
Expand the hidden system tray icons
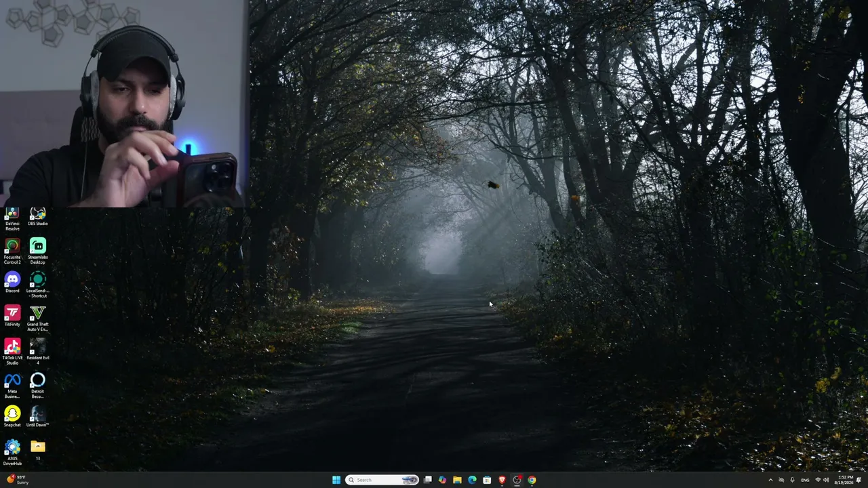770,480
